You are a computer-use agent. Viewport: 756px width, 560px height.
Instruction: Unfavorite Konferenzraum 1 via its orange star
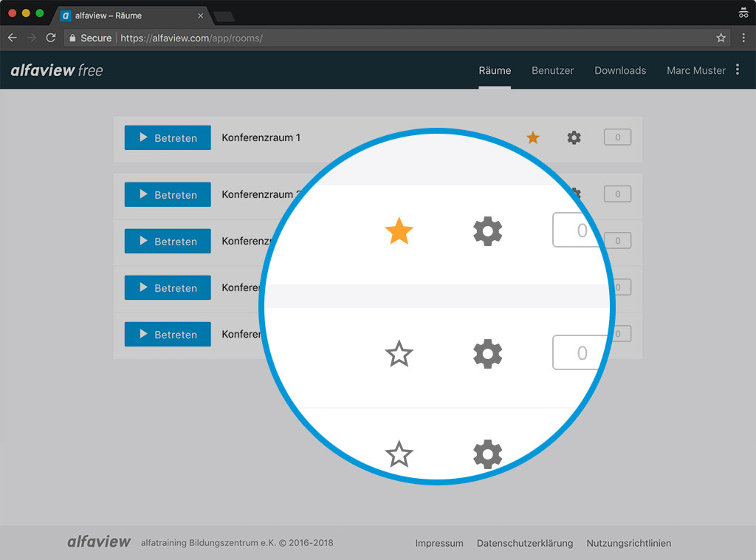coord(533,137)
